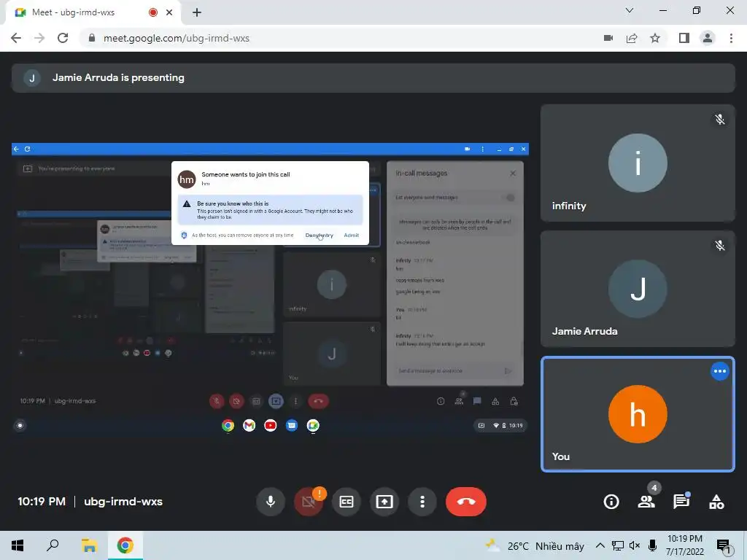Image resolution: width=747 pixels, height=560 pixels.
Task: View site information lock icon
Action: point(92,38)
